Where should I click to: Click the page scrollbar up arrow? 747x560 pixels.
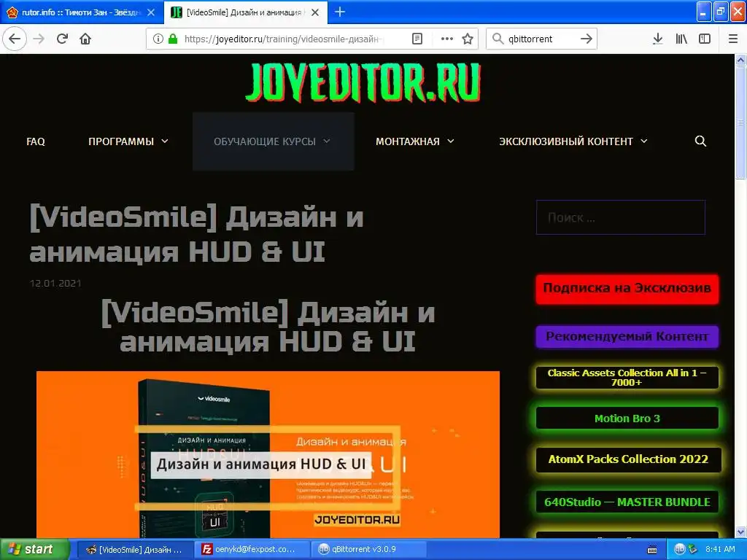point(741,60)
